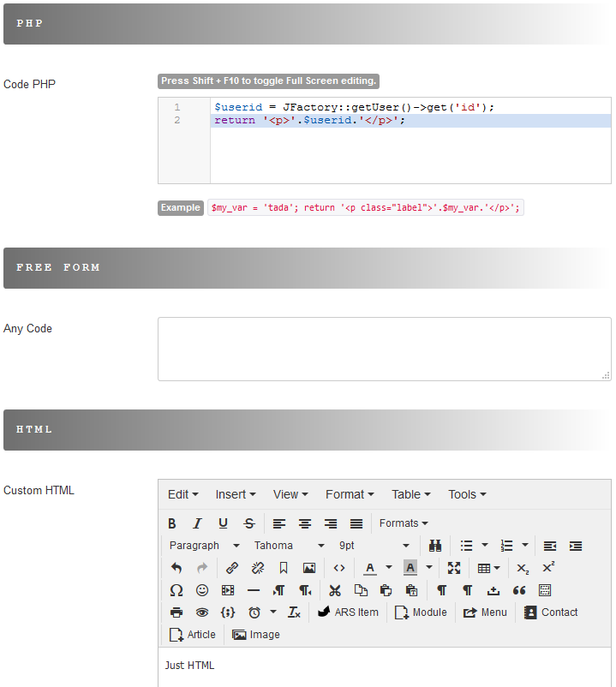Set left-to-right text direction
616x687 pixels.
click(x=279, y=590)
